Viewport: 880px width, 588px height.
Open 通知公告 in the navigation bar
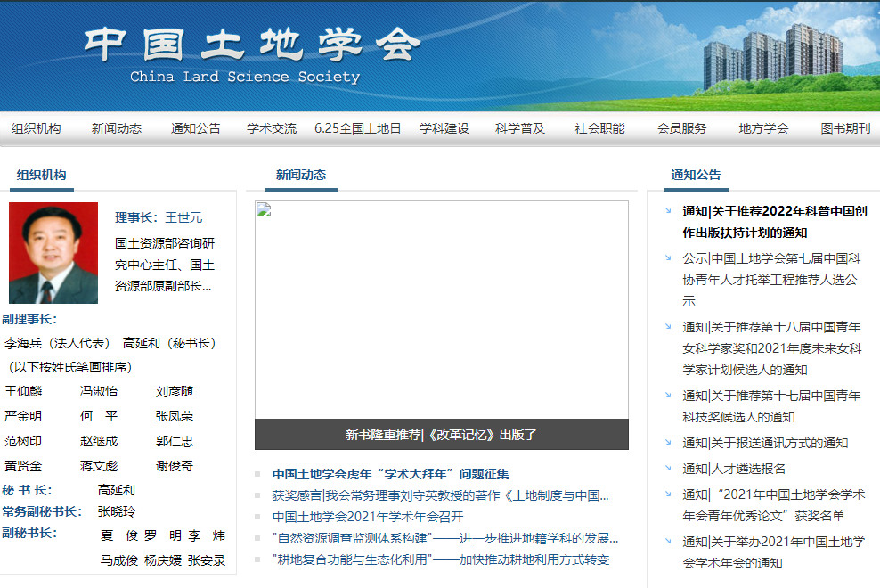point(196,128)
